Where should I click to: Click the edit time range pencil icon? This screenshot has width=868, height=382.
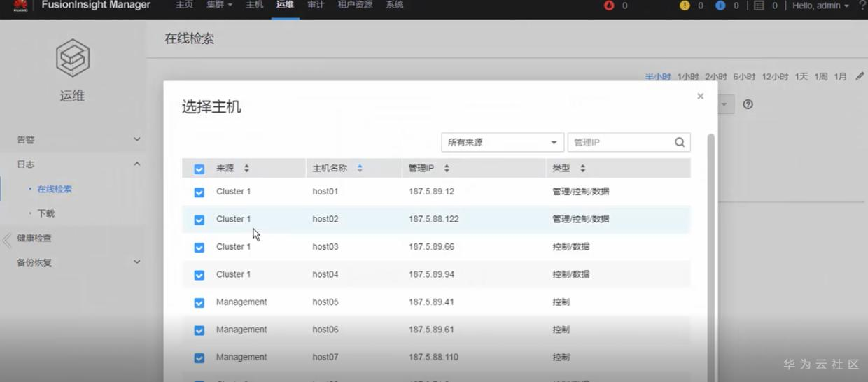(860, 76)
